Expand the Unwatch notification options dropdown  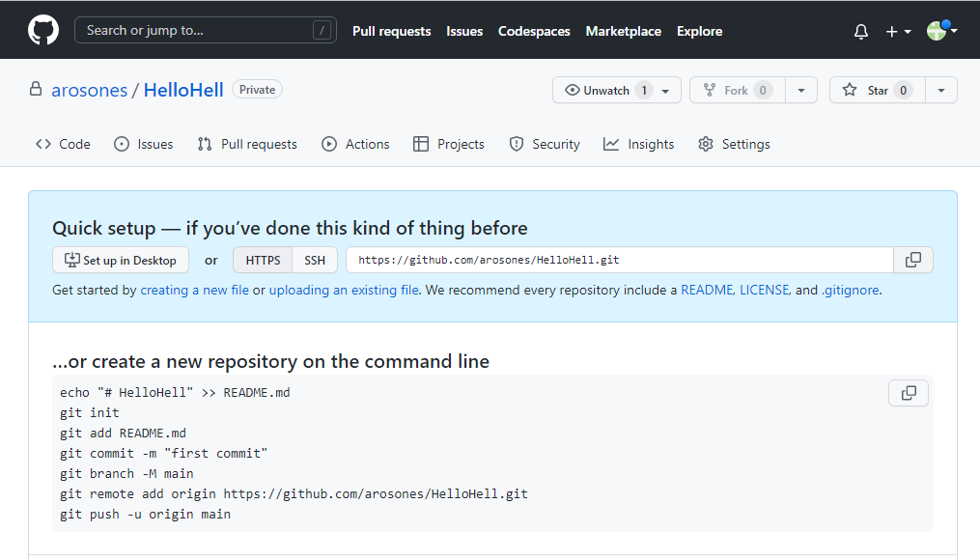666,90
